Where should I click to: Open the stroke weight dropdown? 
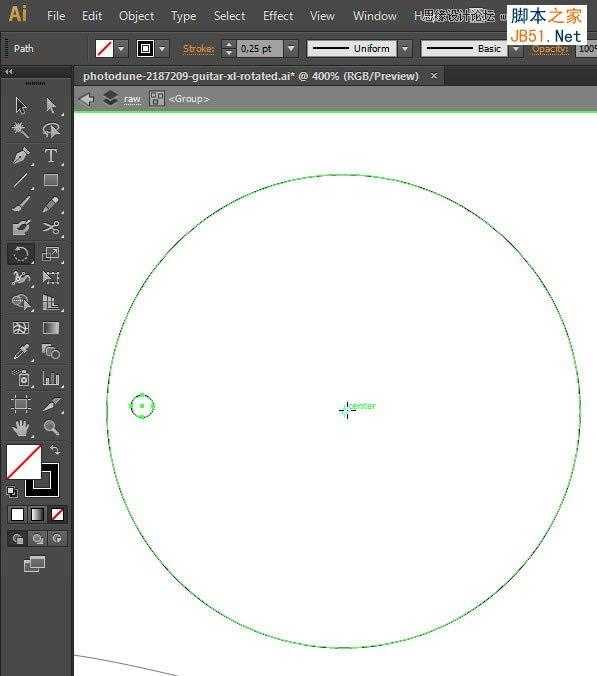tap(292, 48)
